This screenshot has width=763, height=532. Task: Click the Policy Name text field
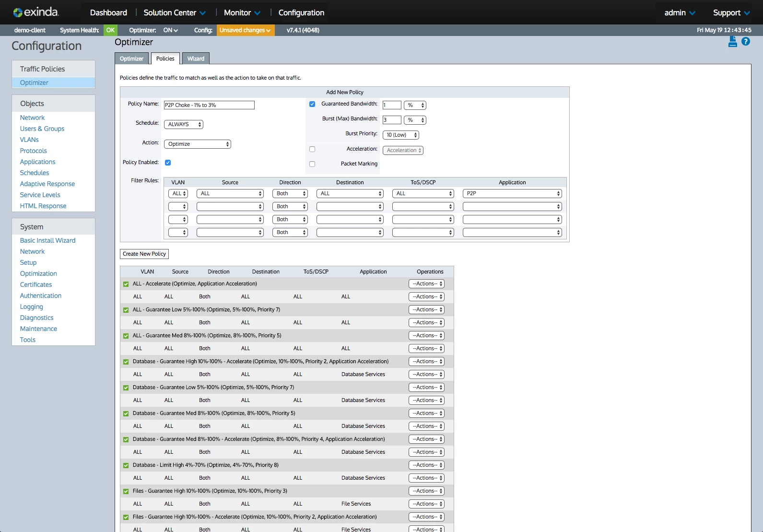209,105
